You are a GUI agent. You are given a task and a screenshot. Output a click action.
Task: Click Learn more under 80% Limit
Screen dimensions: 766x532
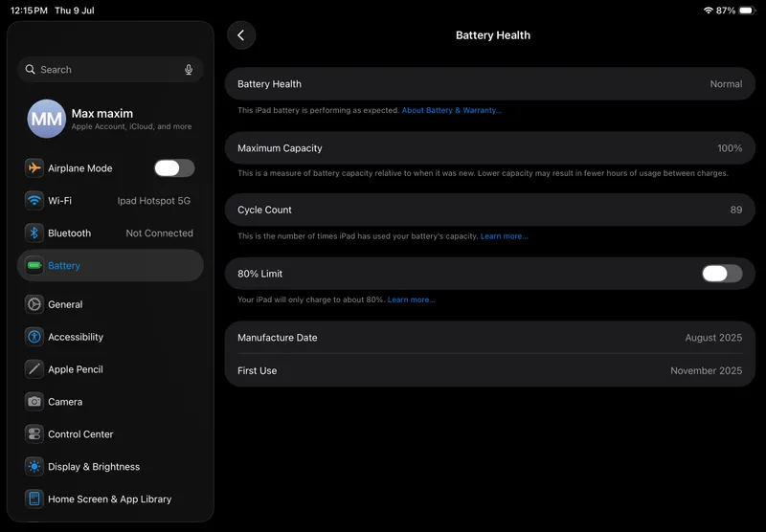click(x=412, y=299)
